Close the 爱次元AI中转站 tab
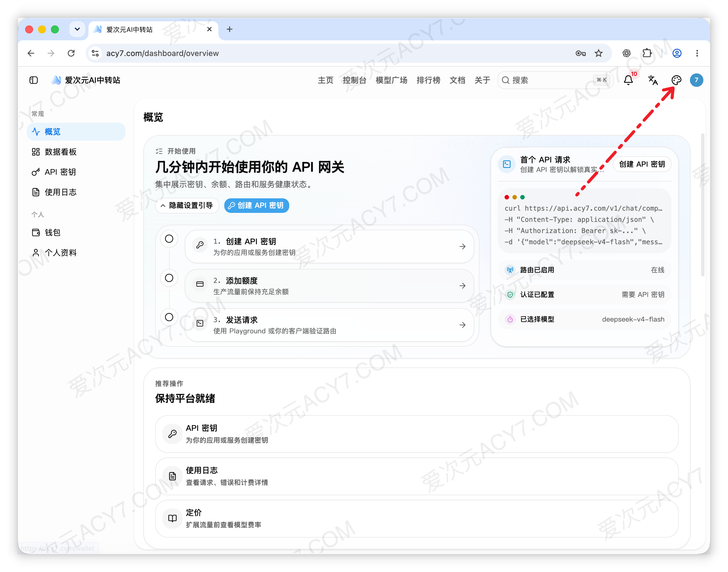The height and width of the screenshot is (572, 728). click(x=209, y=29)
